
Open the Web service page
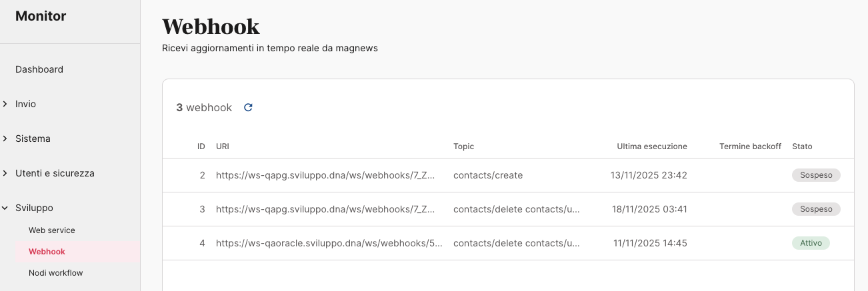[52, 230]
